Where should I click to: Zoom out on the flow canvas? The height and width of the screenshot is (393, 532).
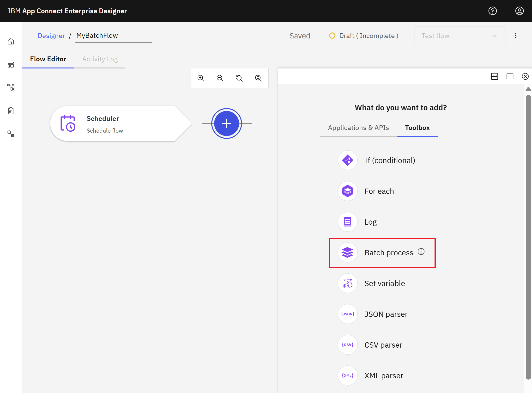[x=220, y=78]
